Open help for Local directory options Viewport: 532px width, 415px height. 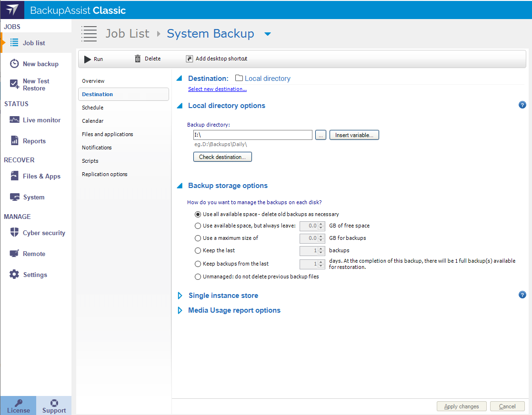pos(522,105)
